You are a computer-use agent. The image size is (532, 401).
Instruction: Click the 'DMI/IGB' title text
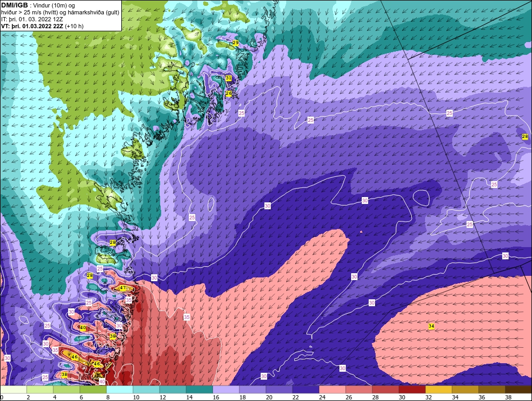[x=14, y=5]
